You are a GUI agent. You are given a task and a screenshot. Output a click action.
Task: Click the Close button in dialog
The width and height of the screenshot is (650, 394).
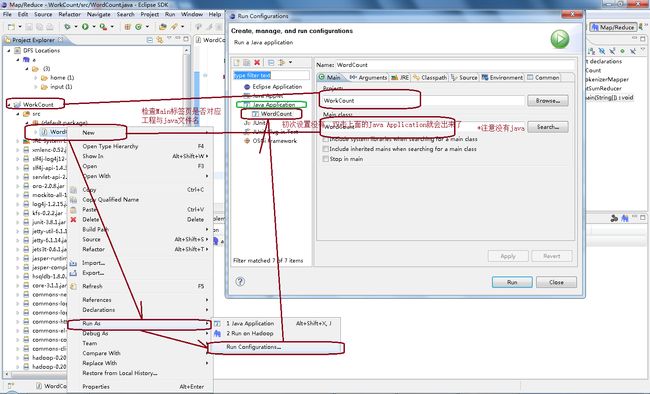[x=556, y=282]
